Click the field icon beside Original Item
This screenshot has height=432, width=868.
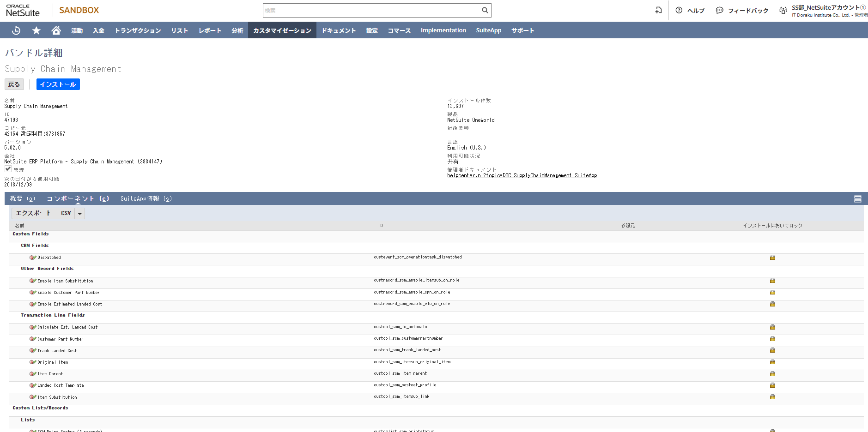(x=33, y=362)
